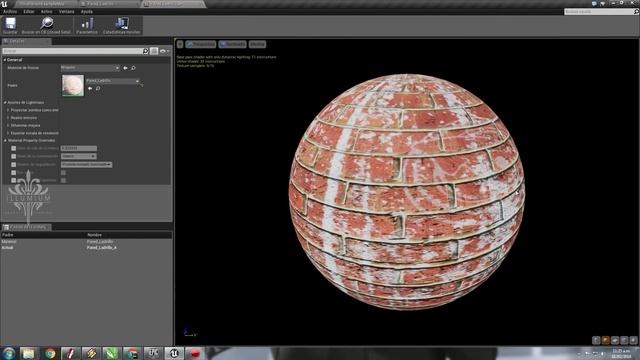Screen dimensions: 640x360
Task: Click the Nombre column header
Action: click(94, 235)
